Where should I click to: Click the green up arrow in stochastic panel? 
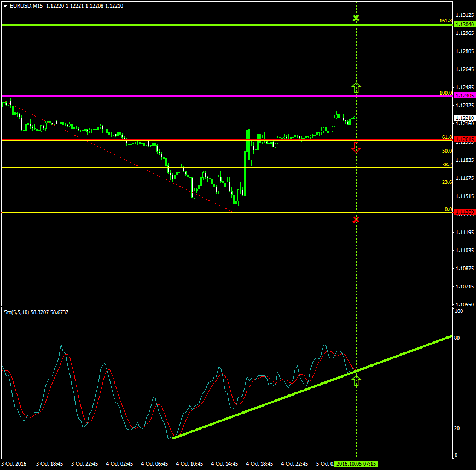coord(356,380)
